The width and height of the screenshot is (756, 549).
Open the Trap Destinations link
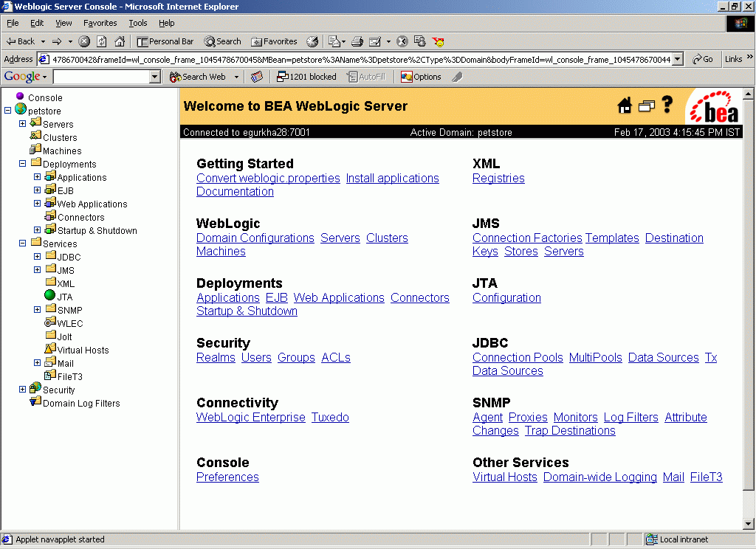tap(570, 431)
